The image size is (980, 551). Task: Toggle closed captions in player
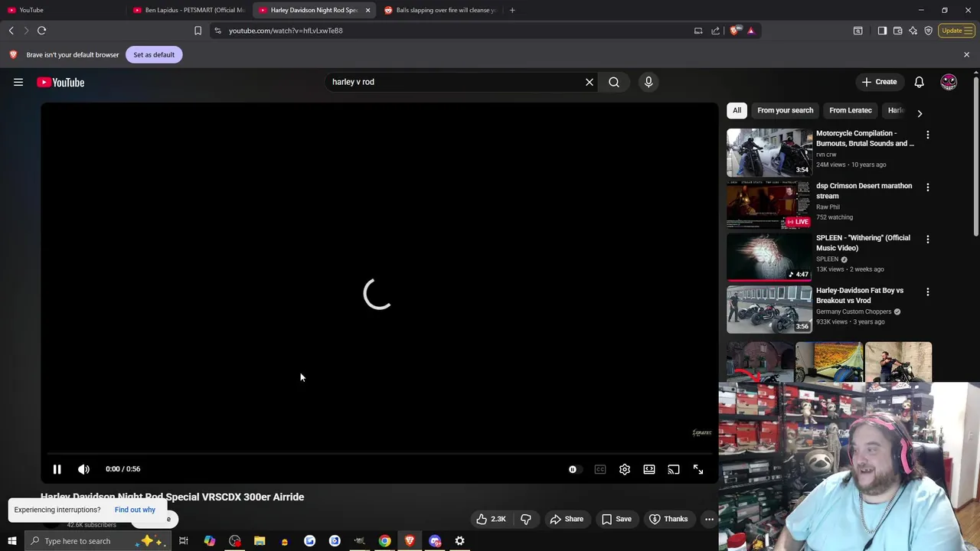click(x=600, y=469)
